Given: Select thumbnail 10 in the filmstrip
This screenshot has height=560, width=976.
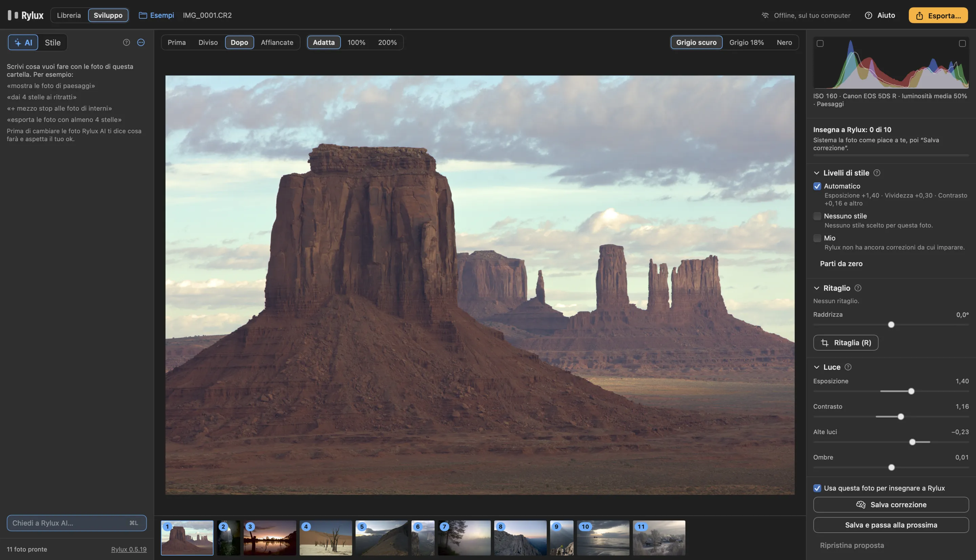Looking at the screenshot, I should 603,538.
